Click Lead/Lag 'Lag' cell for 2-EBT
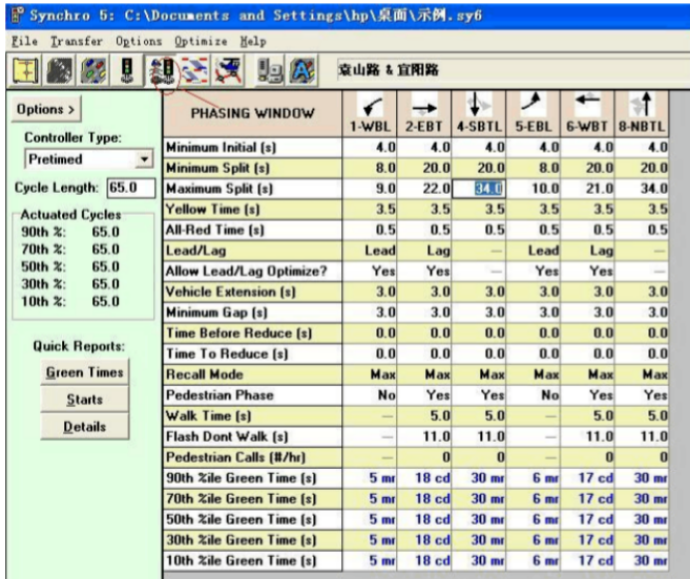This screenshot has height=583, width=694. pyautogui.click(x=424, y=251)
